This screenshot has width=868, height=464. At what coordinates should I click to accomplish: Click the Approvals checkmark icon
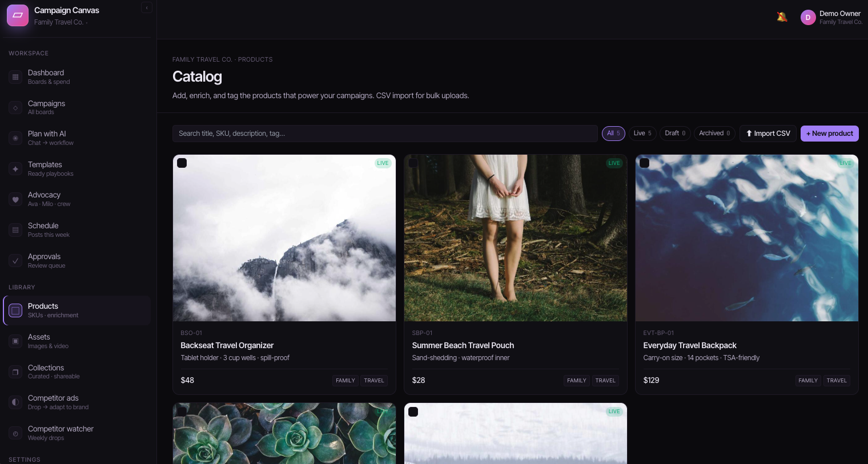click(x=15, y=261)
